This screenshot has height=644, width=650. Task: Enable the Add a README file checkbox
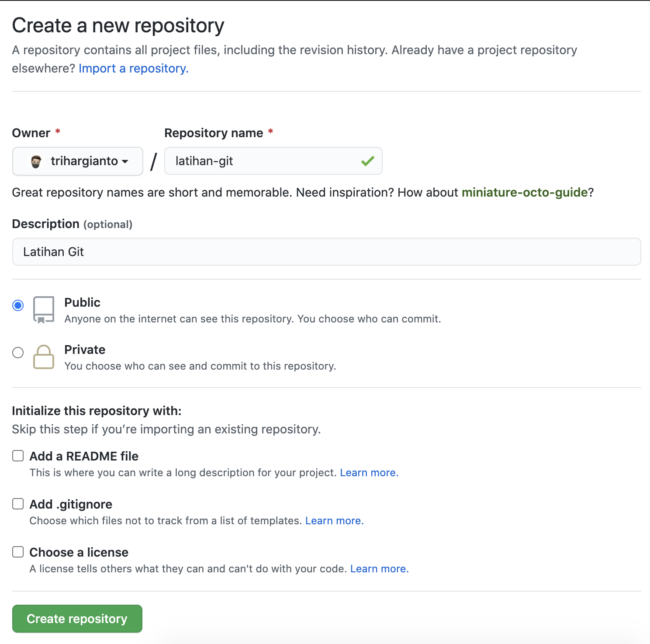click(x=18, y=456)
